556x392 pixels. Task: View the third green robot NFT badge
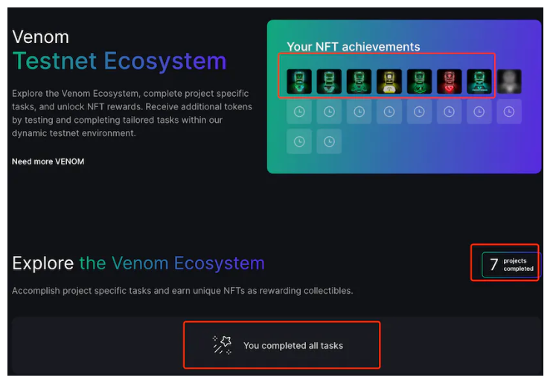(360, 82)
